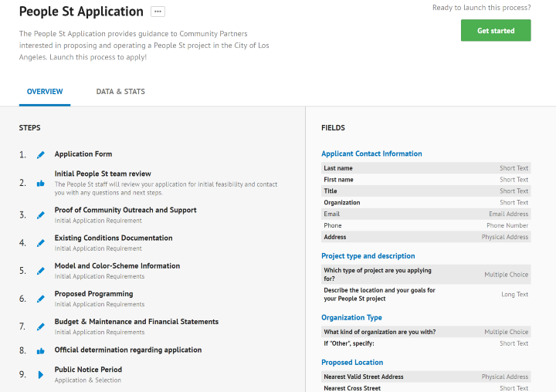Viewport: 556px width, 392px height.
Task: Click the Email field row
Action: tap(425, 214)
